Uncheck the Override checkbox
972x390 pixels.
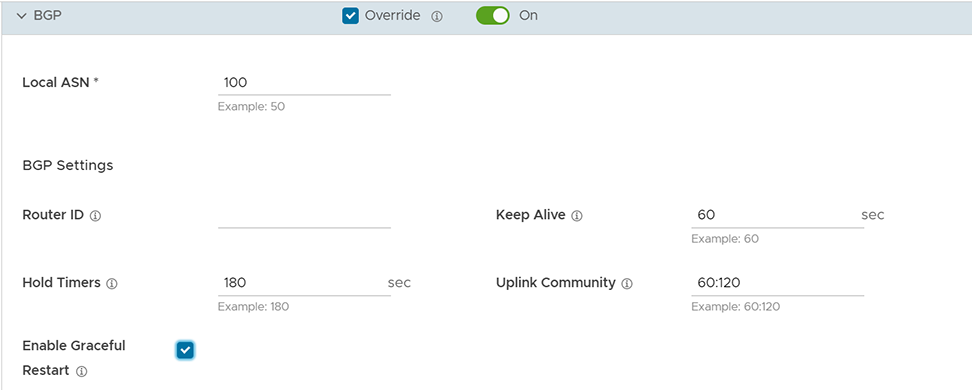[x=350, y=16]
